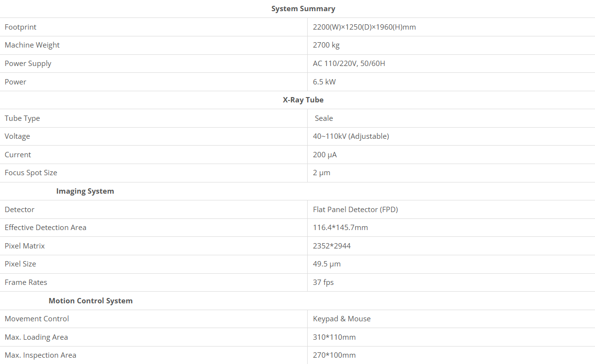Click the Imaging System section header
Image resolution: width=595 pixels, height=364 pixels.
85,191
